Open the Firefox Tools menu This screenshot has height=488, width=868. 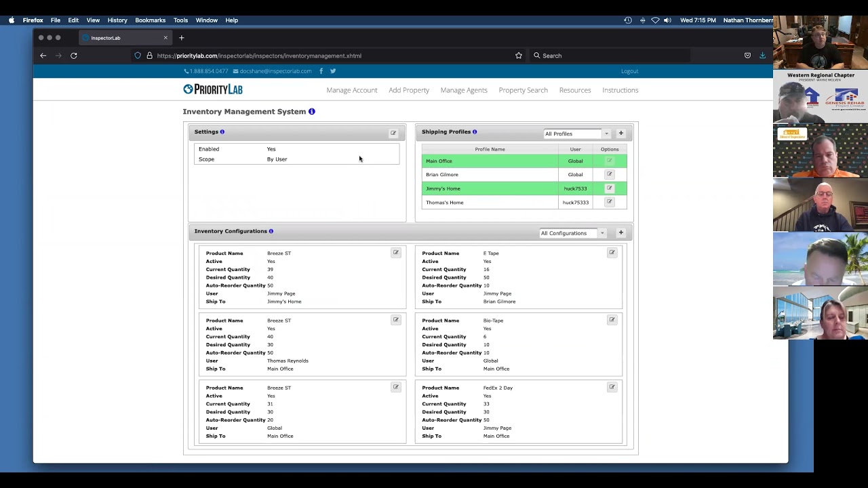180,20
